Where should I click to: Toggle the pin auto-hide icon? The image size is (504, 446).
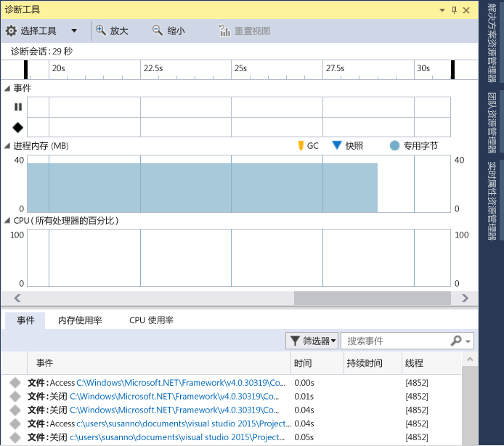[x=454, y=10]
